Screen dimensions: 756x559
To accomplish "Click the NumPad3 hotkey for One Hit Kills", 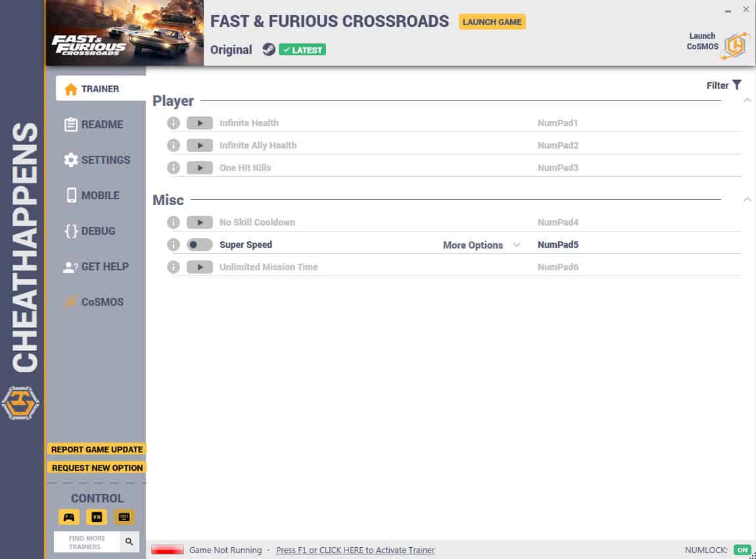I will pos(558,168).
